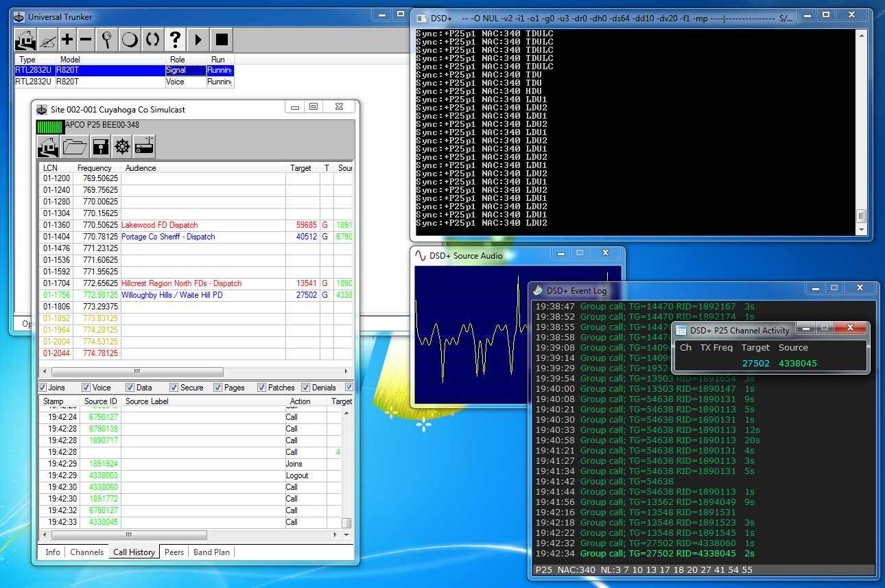The height and width of the screenshot is (588, 885).
Task: Switch to the Info tab
Action: [x=53, y=552]
